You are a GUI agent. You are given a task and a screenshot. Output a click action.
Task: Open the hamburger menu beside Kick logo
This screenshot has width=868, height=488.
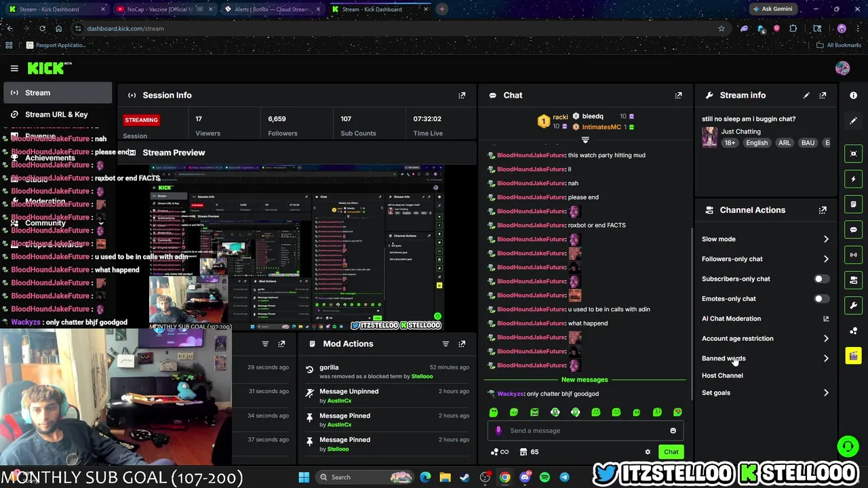coord(14,68)
